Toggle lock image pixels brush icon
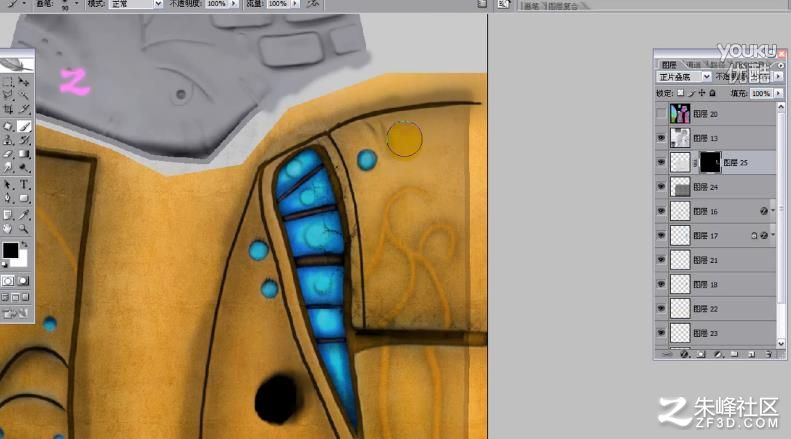 [692, 93]
